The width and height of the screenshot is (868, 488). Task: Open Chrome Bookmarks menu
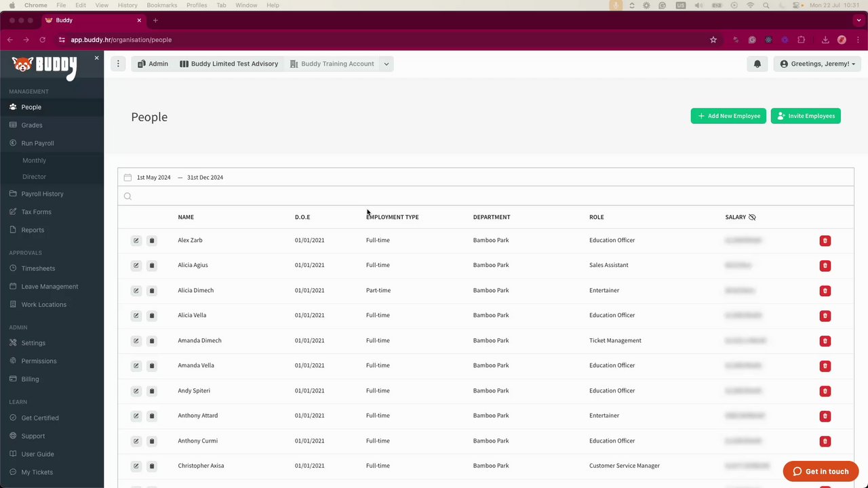[162, 5]
